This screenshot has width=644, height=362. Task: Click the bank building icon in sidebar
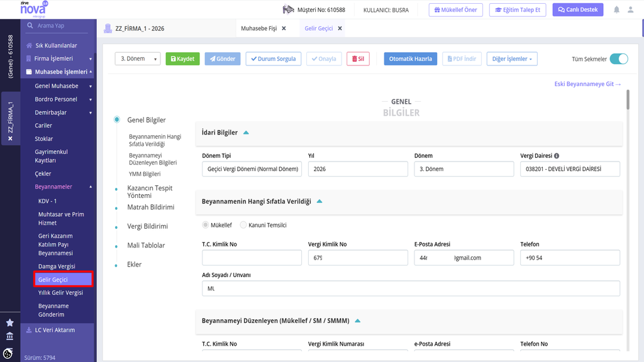10,337
